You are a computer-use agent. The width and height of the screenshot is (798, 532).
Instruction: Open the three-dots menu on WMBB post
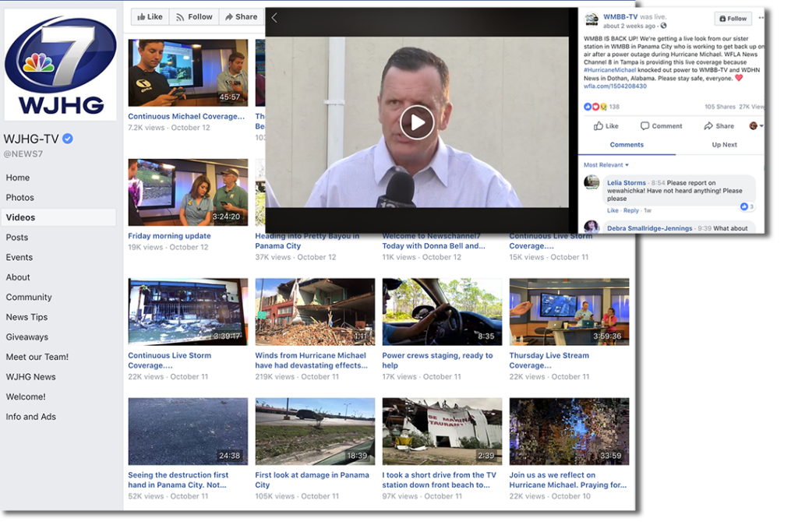pyautogui.click(x=761, y=18)
